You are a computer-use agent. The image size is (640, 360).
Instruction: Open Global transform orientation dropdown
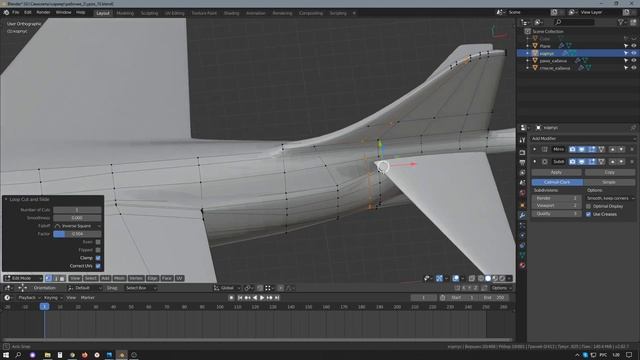(x=227, y=288)
